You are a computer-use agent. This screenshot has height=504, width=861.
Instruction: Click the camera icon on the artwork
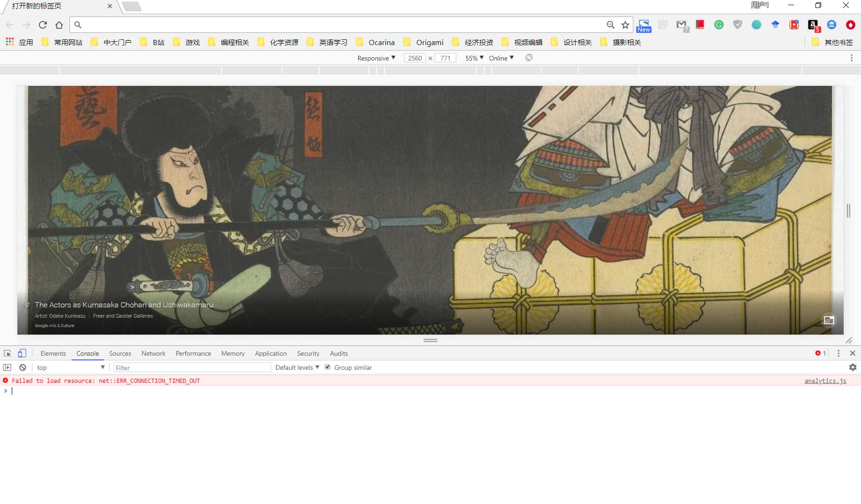click(x=829, y=320)
